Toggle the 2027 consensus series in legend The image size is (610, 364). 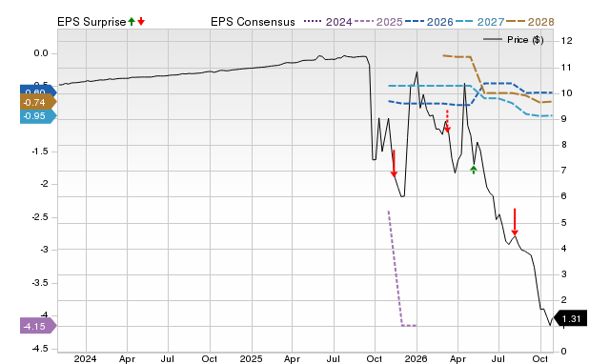[x=479, y=22]
